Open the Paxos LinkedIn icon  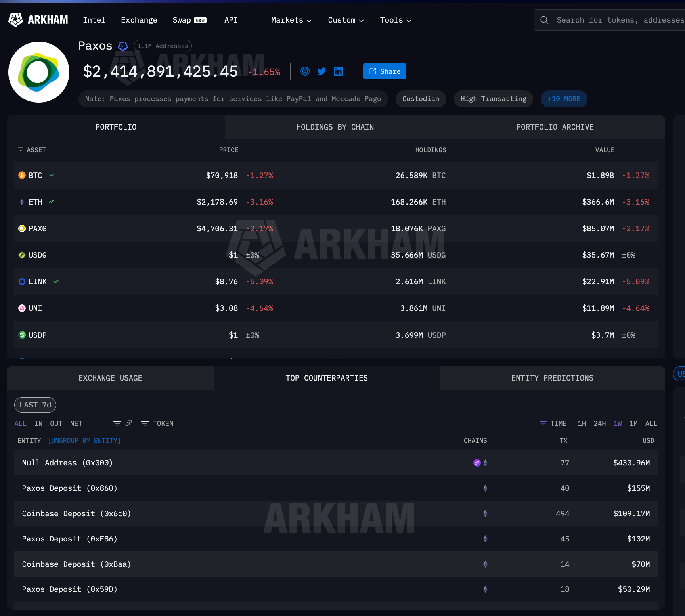(x=338, y=71)
